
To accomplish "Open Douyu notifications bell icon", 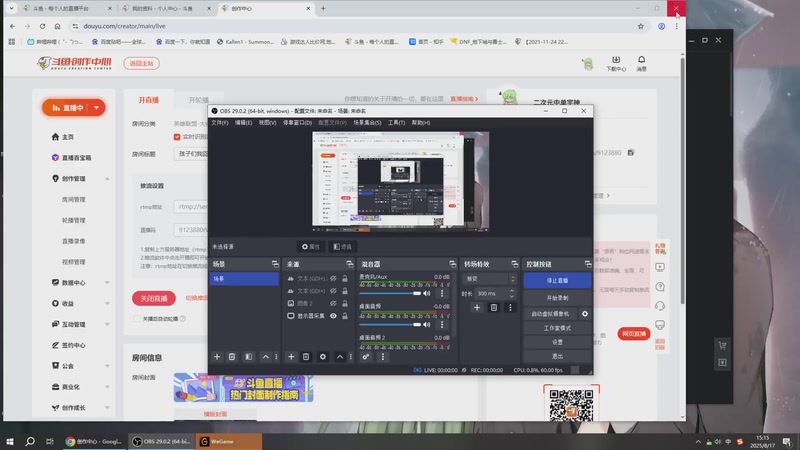I will point(641,63).
